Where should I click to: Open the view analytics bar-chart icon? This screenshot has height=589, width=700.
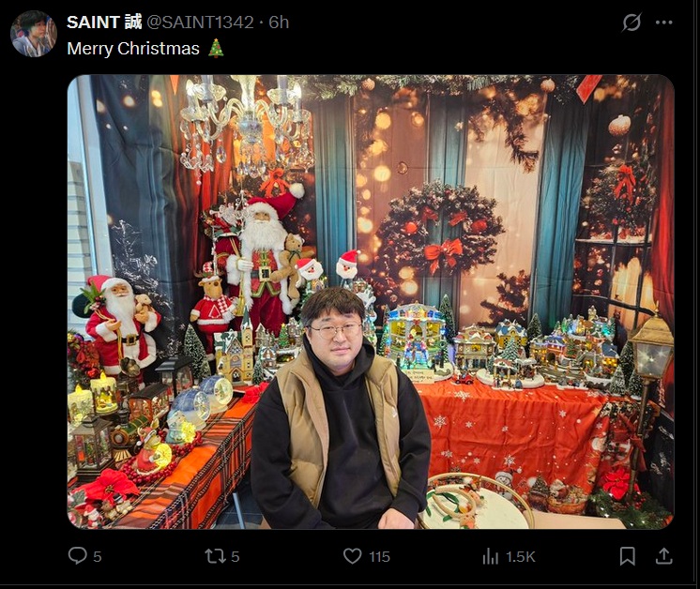click(x=490, y=556)
